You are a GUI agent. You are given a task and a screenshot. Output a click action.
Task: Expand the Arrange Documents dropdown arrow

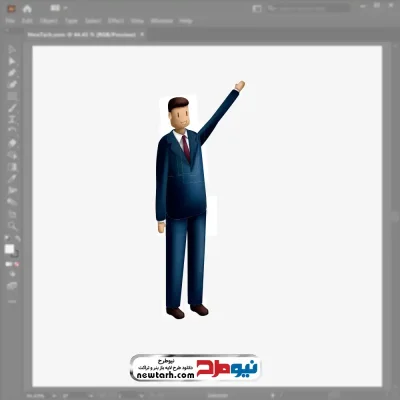[65, 8]
